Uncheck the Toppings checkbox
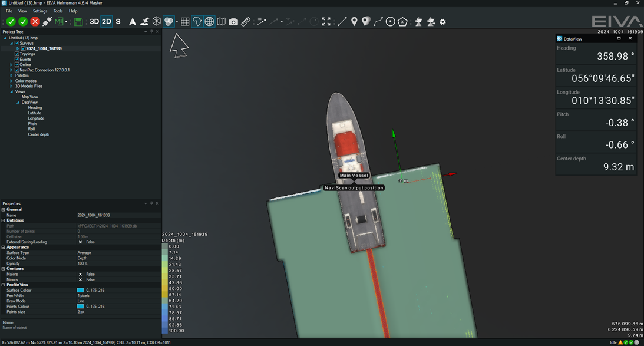 17,54
